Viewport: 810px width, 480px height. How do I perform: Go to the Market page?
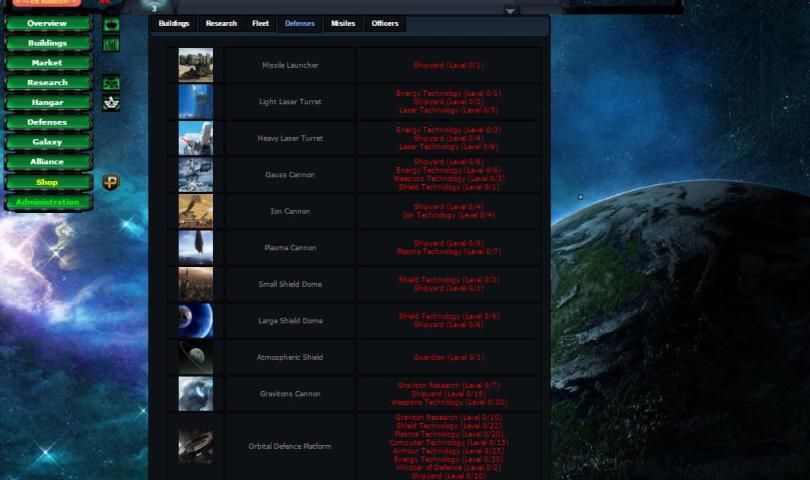click(47, 63)
